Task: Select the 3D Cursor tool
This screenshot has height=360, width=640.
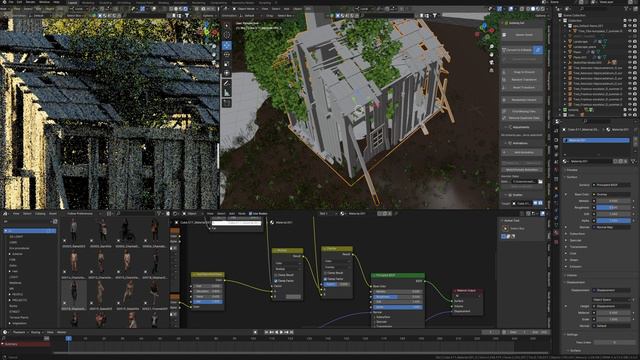Action: (227, 35)
